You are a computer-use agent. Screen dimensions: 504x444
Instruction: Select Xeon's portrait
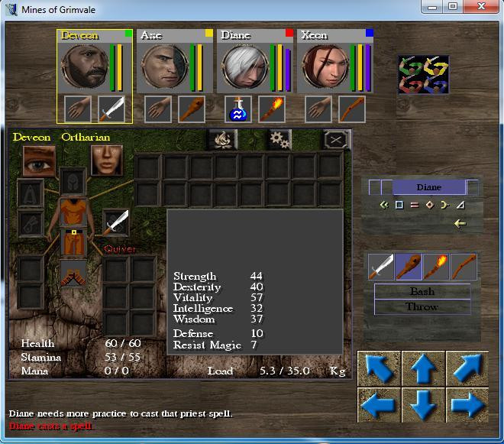[x=325, y=67]
